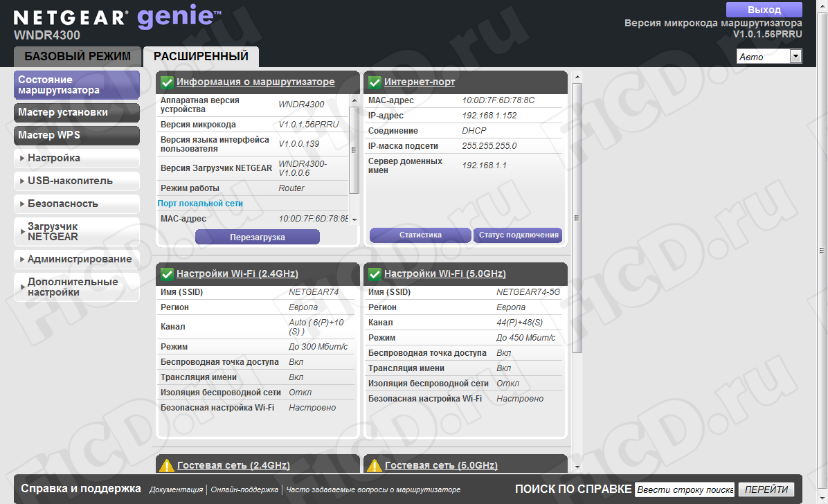Click the main content vertical scrollbar thumb
The width and height of the screenshot is (828, 504).
point(577,217)
